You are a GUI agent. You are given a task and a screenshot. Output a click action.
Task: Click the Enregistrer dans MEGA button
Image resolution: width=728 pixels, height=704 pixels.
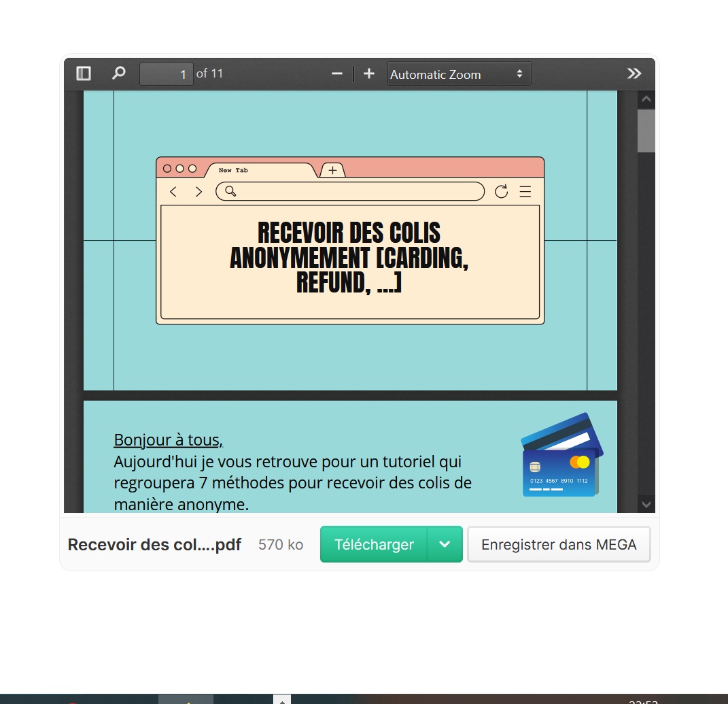tap(559, 544)
